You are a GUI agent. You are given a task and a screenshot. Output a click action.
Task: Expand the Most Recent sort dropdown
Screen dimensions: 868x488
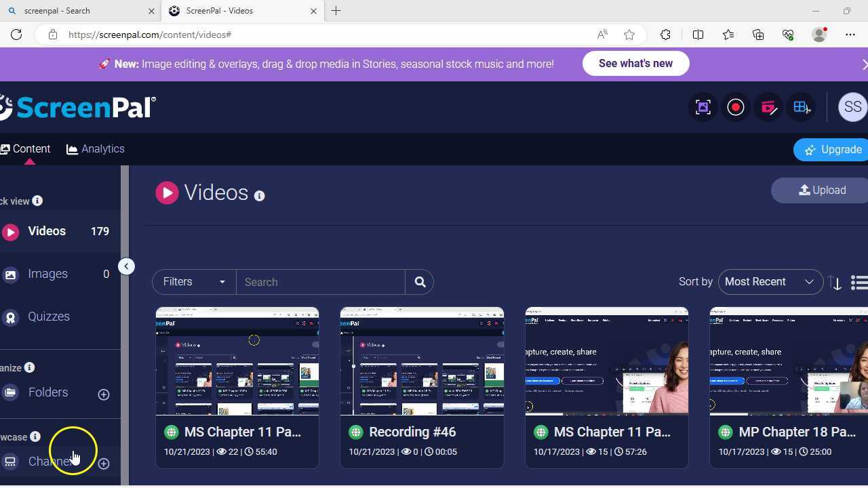(x=770, y=282)
